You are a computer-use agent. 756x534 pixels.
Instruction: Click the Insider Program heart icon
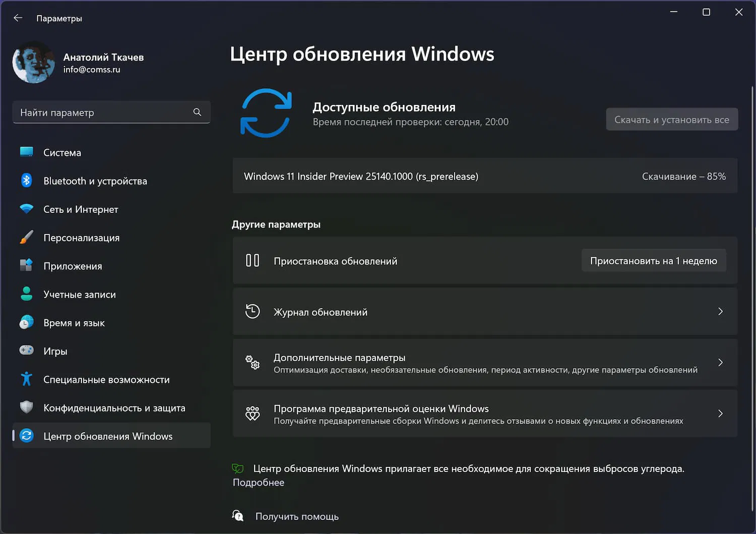[x=253, y=413]
